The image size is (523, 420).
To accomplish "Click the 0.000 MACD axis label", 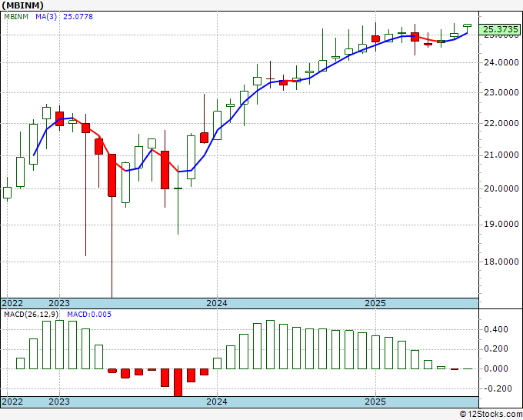I will (x=496, y=368).
